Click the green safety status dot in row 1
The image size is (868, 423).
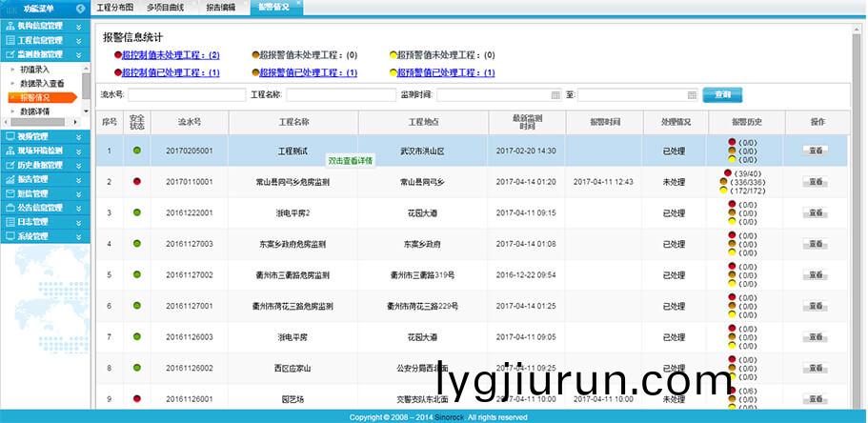pos(137,151)
